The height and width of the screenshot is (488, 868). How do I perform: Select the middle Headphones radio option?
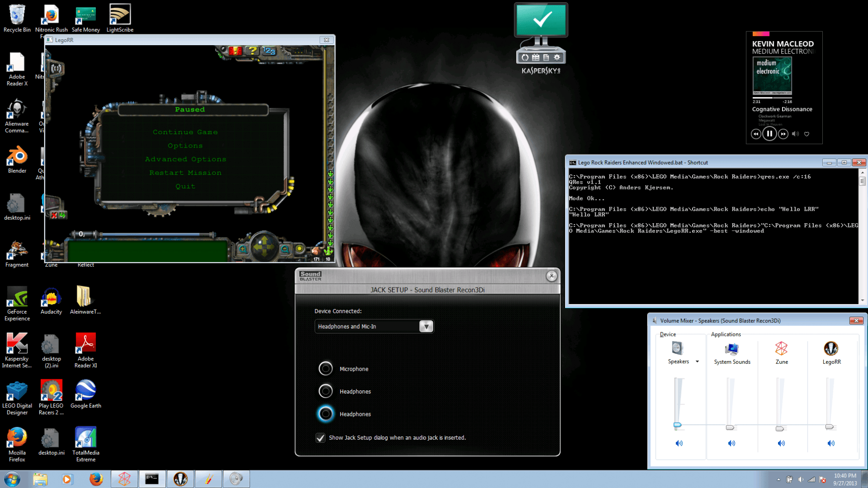click(326, 391)
